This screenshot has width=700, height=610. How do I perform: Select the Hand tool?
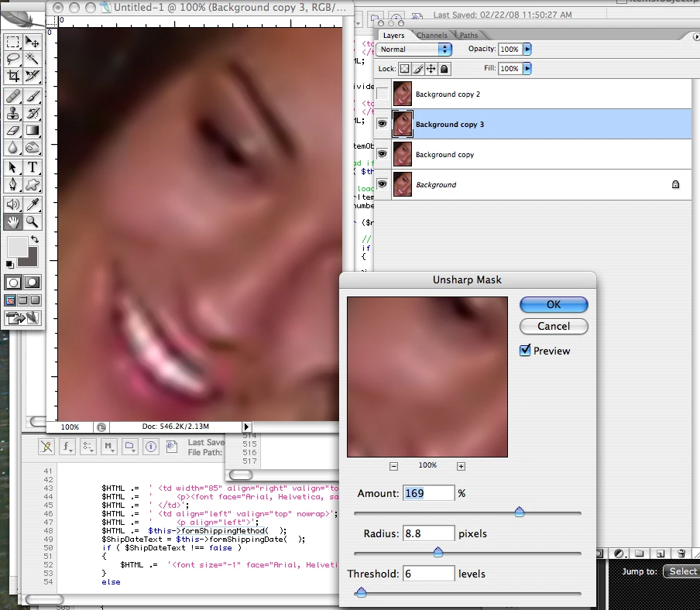click(x=13, y=221)
